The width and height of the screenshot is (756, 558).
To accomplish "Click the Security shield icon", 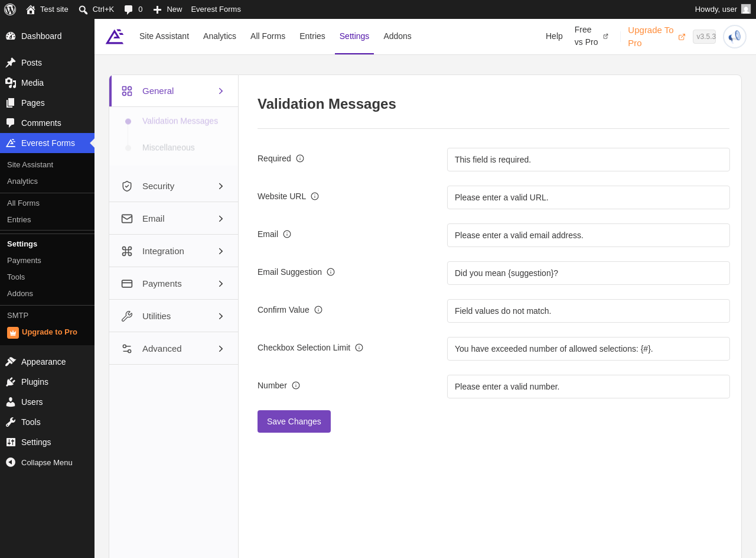I will [x=127, y=186].
